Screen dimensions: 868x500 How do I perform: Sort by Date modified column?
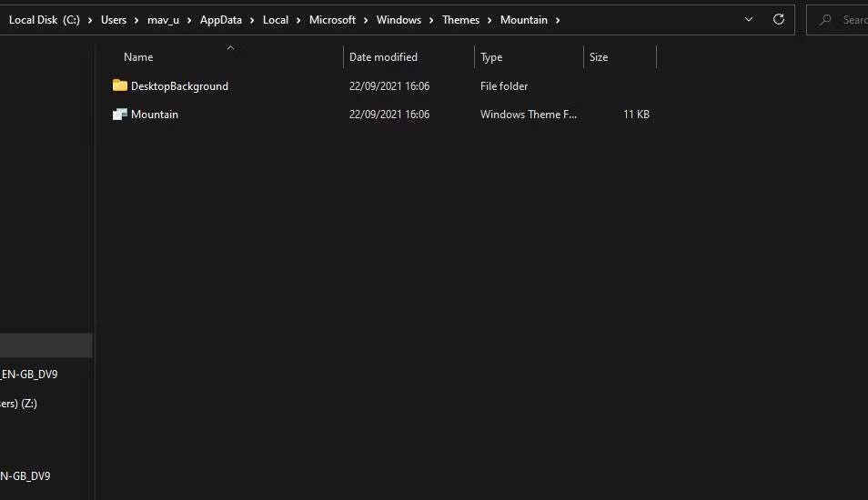(383, 57)
